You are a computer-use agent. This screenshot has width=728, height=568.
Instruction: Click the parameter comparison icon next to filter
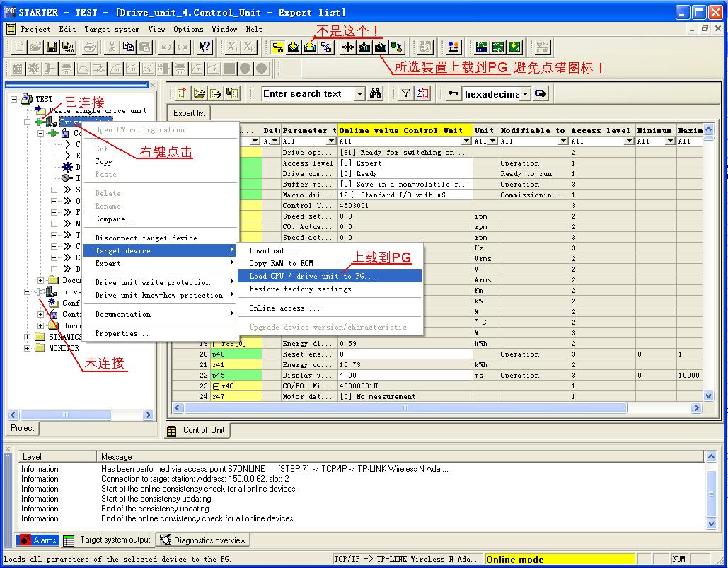(422, 94)
